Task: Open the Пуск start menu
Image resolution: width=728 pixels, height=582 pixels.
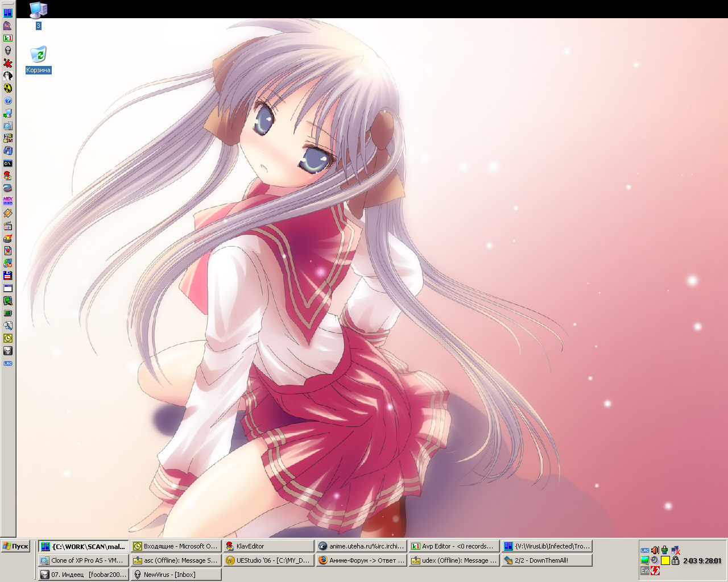Action: coord(15,546)
